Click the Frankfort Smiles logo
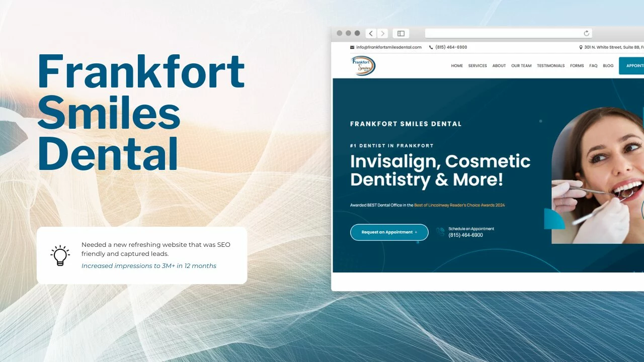The height and width of the screenshot is (362, 644). point(363,66)
